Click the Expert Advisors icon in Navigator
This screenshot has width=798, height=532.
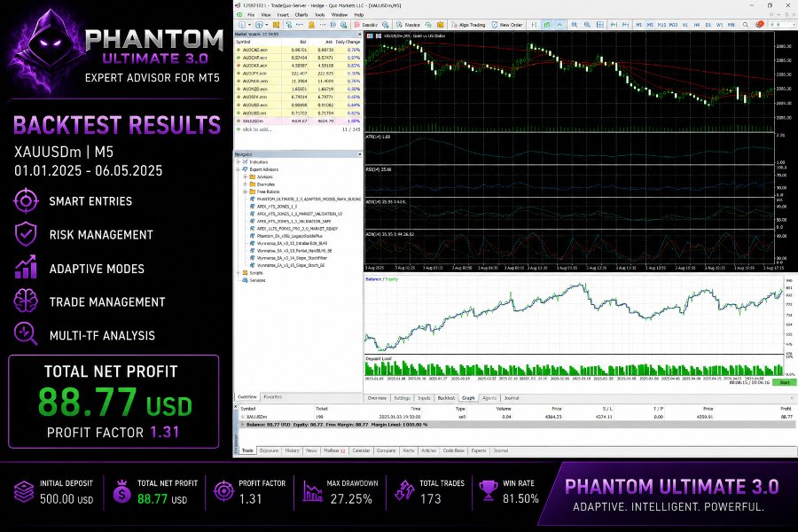point(245,169)
